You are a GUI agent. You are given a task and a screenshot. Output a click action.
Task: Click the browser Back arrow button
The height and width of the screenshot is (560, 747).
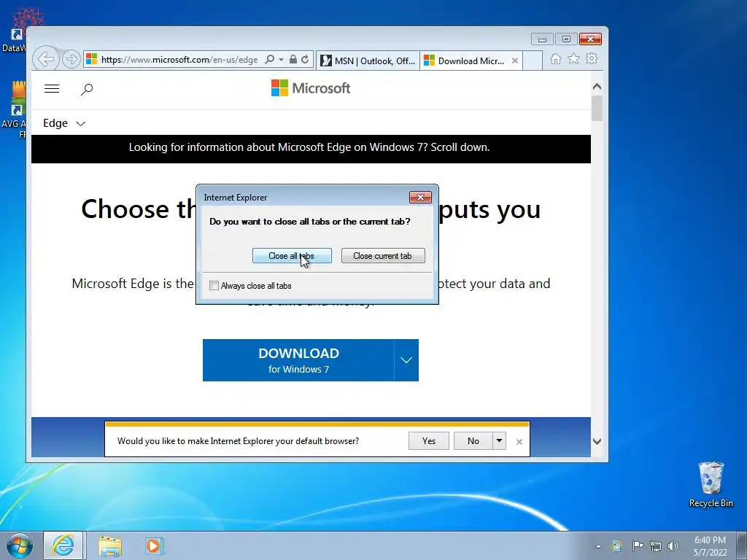46,60
